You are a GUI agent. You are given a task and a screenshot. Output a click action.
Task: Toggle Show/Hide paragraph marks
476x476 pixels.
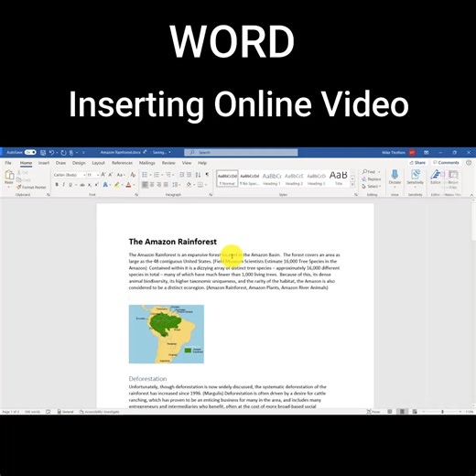[x=207, y=175]
